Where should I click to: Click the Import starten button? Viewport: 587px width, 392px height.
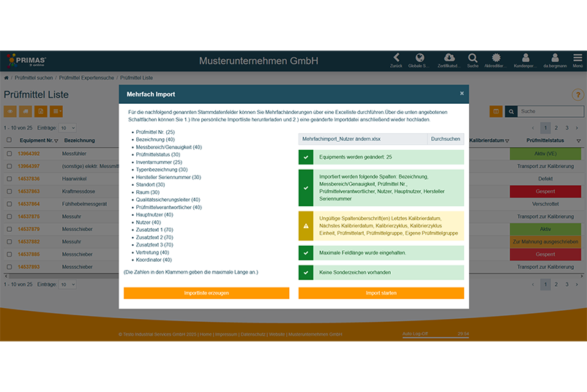pyautogui.click(x=381, y=293)
